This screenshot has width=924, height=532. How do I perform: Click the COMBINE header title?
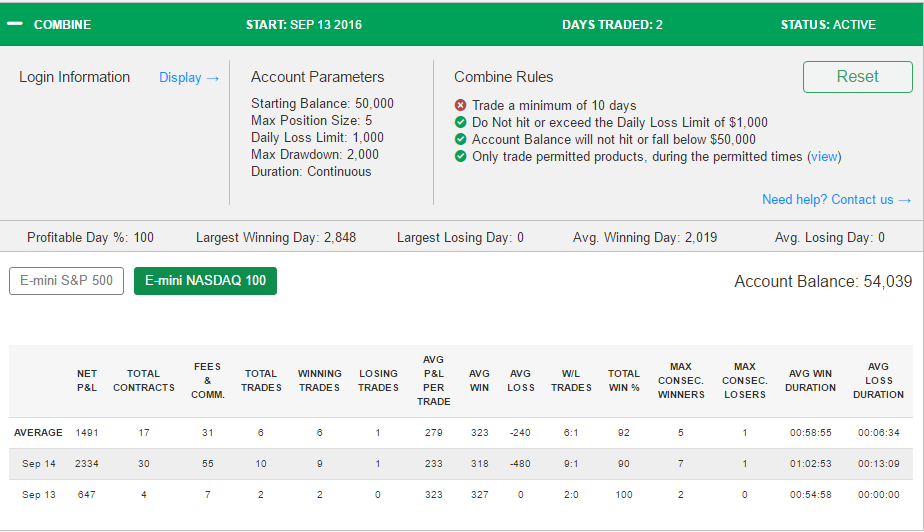62,25
